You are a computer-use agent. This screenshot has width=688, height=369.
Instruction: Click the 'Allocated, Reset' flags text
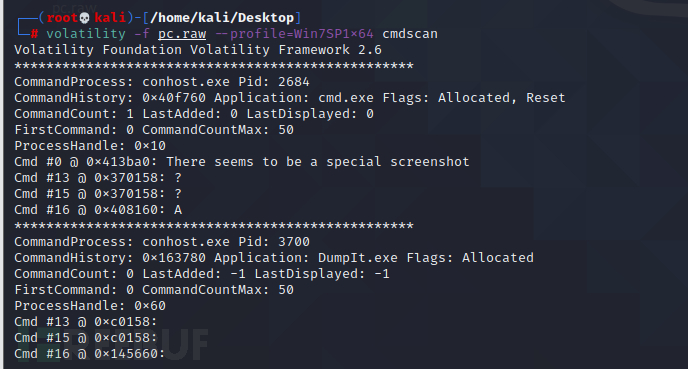pyautogui.click(x=502, y=97)
